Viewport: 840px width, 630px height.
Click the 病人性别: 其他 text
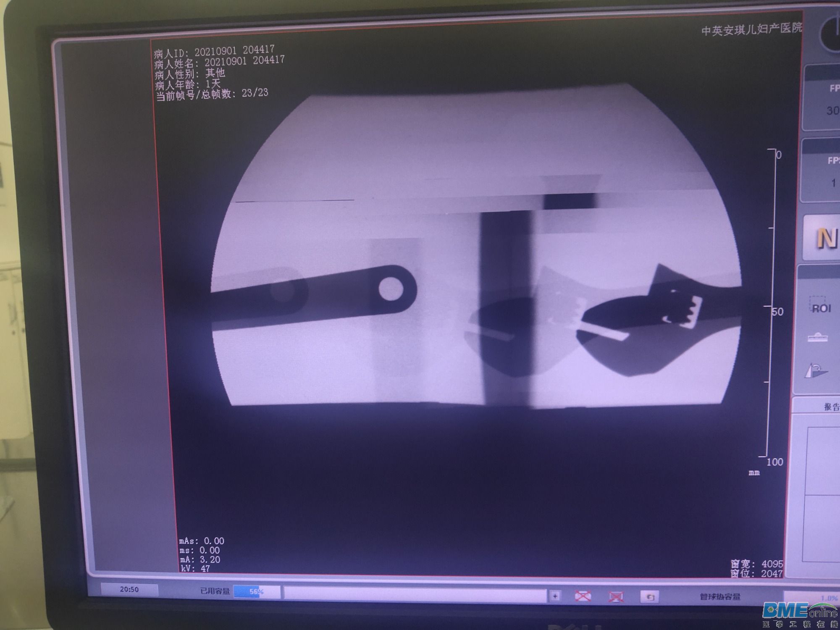(x=190, y=74)
